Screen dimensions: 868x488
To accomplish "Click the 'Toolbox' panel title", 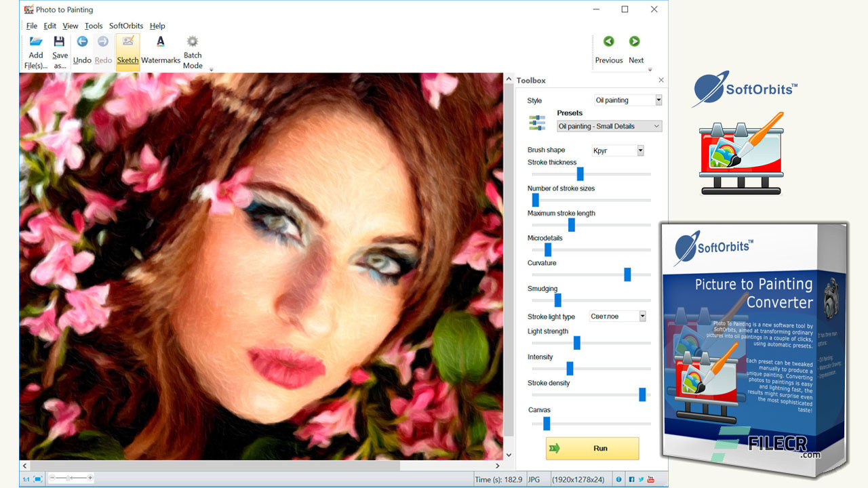I will point(531,80).
